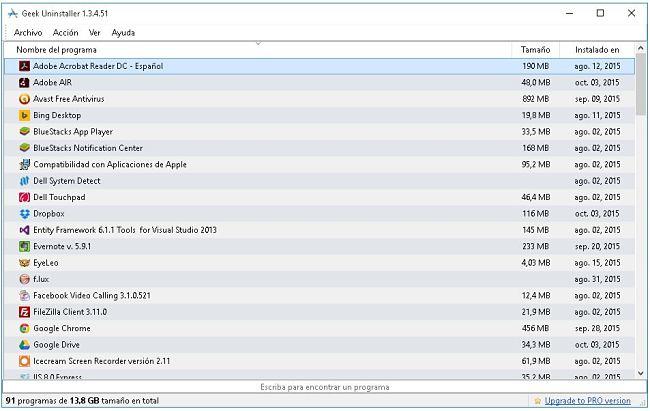Click the 456 MB size of Google Chrome
The width and height of the screenshot is (650, 411).
[x=536, y=328]
